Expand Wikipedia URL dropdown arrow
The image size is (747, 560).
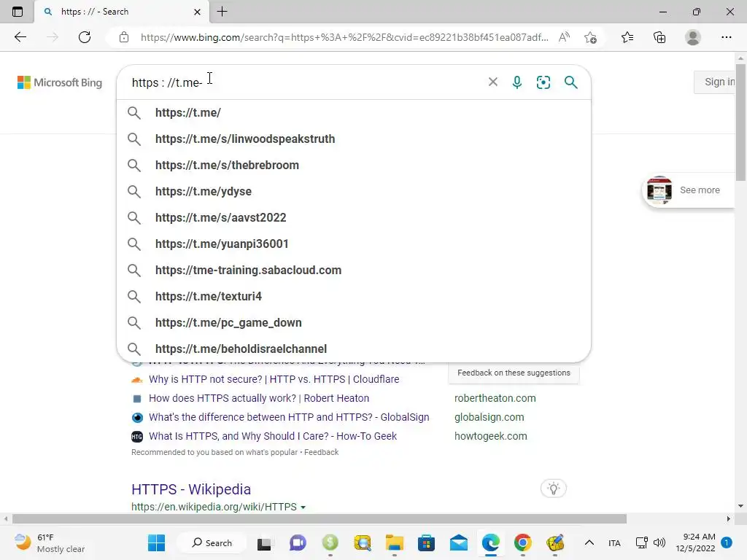303,507
